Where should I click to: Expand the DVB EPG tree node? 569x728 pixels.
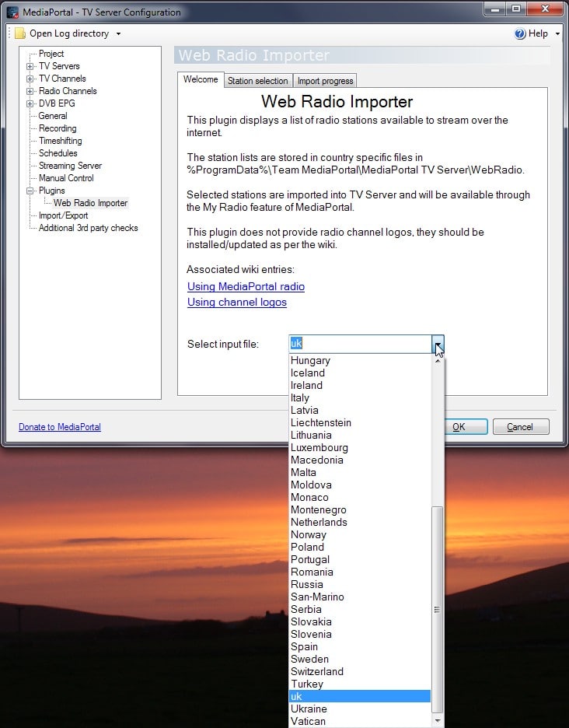30,104
